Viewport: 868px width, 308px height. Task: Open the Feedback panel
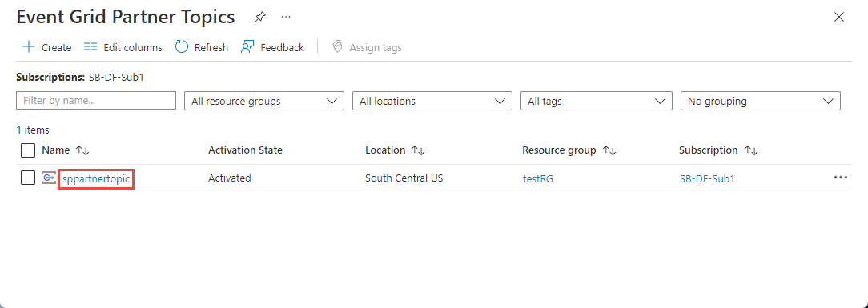(272, 47)
